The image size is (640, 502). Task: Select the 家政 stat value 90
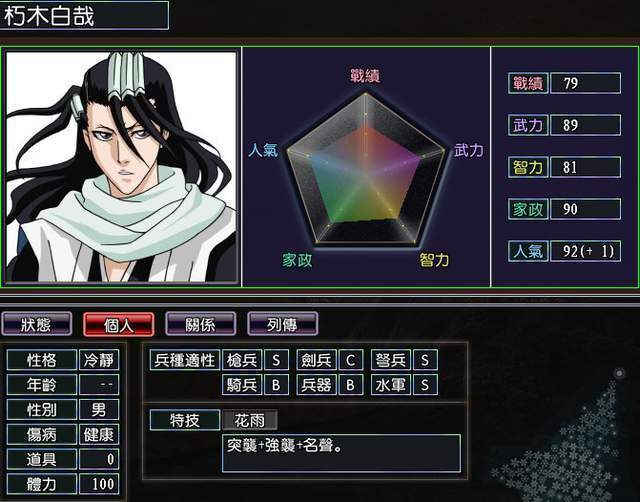tap(585, 209)
